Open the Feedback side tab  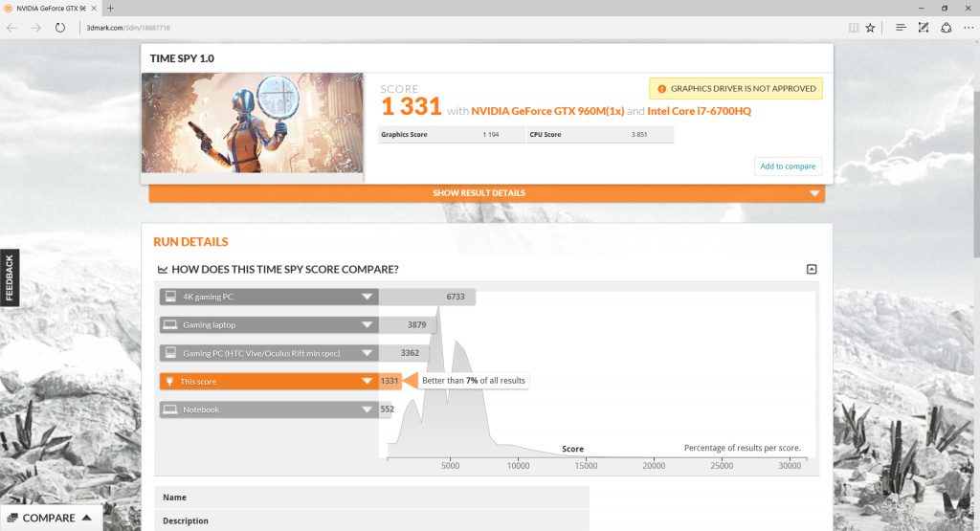[x=10, y=277]
